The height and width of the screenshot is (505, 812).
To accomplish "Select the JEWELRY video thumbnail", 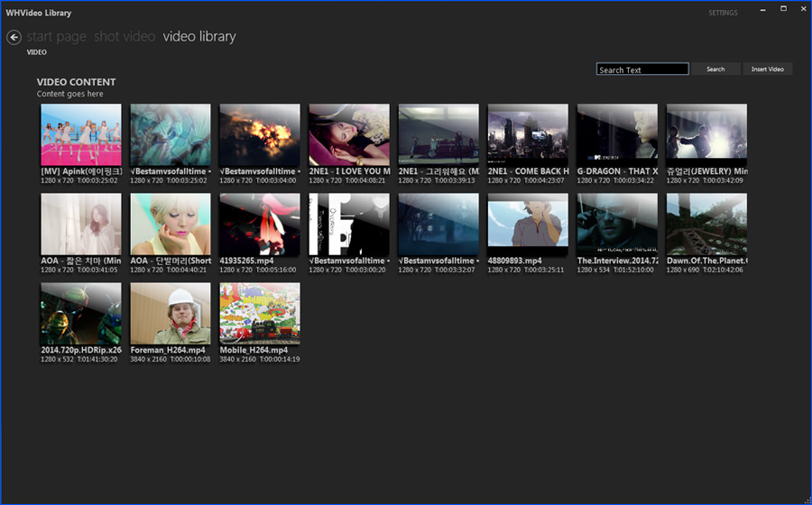I will coord(706,134).
